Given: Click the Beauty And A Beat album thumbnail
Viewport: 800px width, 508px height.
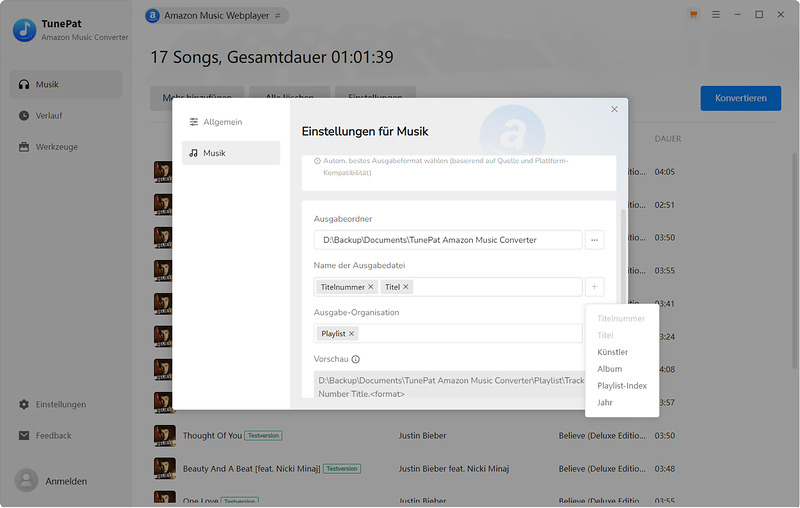Looking at the screenshot, I should [x=164, y=468].
